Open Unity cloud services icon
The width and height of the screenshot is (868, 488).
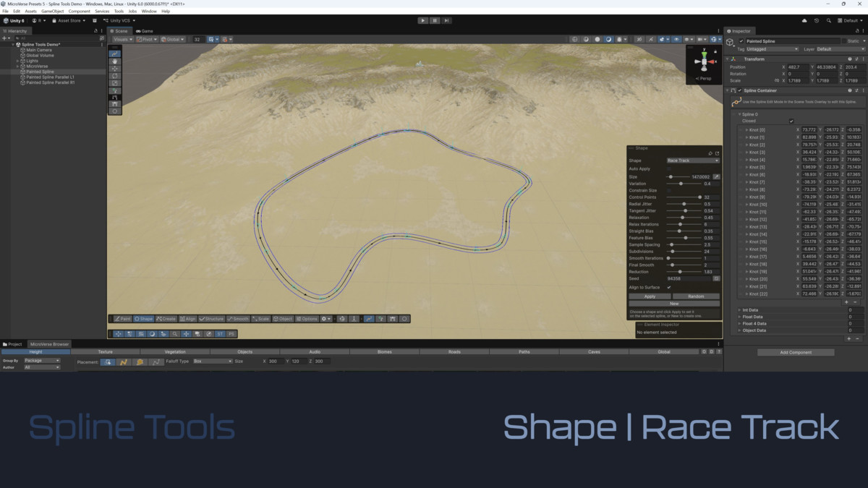tap(804, 20)
